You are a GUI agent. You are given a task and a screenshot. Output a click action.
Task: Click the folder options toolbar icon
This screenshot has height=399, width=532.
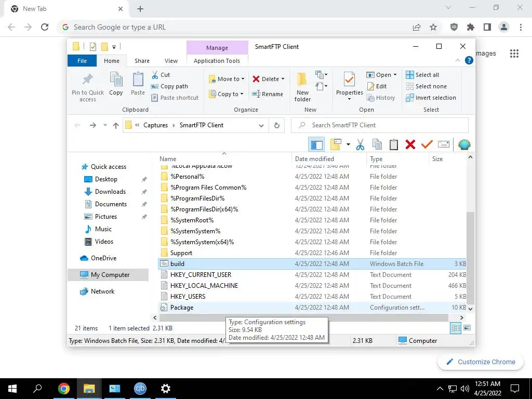click(336, 145)
